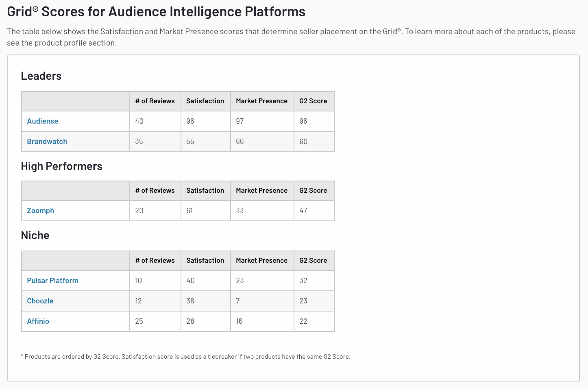Click the Leaders table Satisfaction header
This screenshot has height=388, width=588.
point(205,101)
